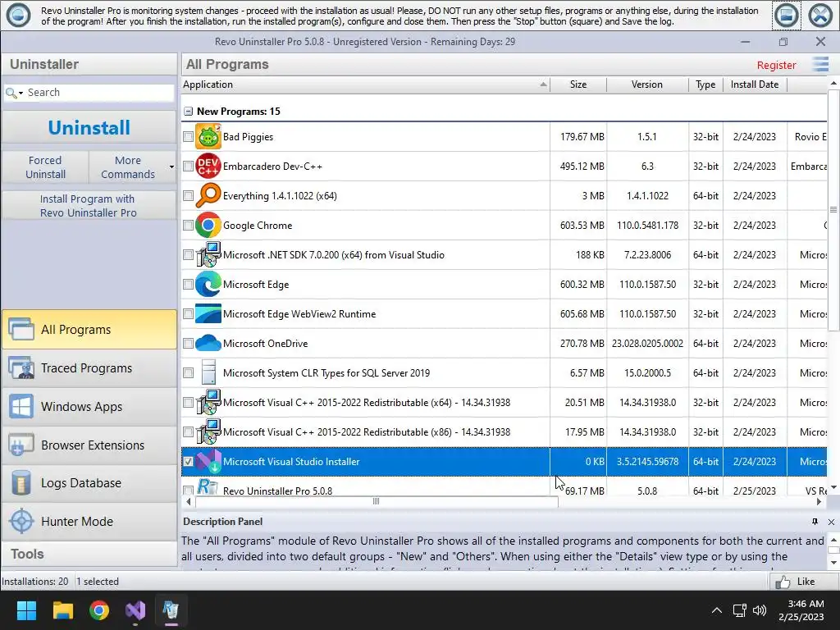Open Visual Studio from the taskbar
Screen dimensions: 840x630
coord(135,610)
